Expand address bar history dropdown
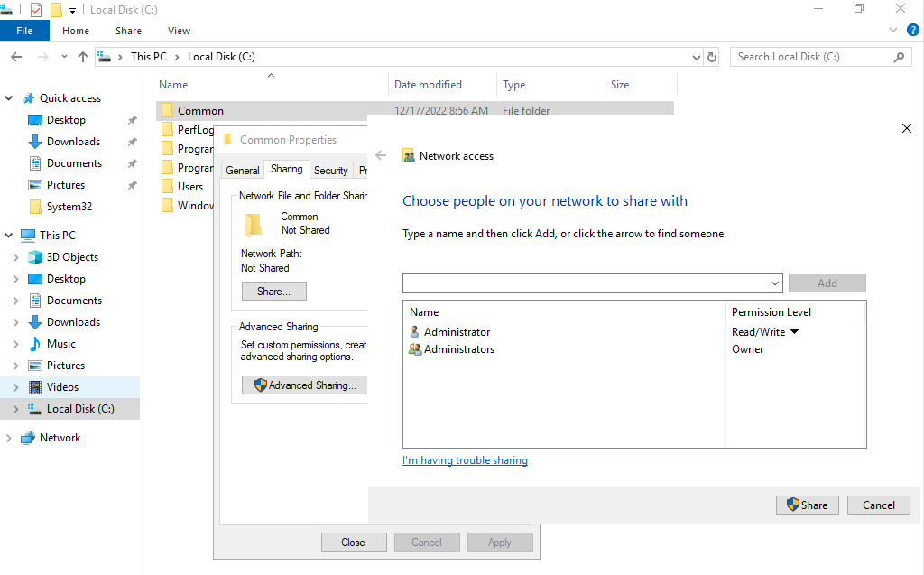Viewport: 924px width, 575px height. click(696, 57)
